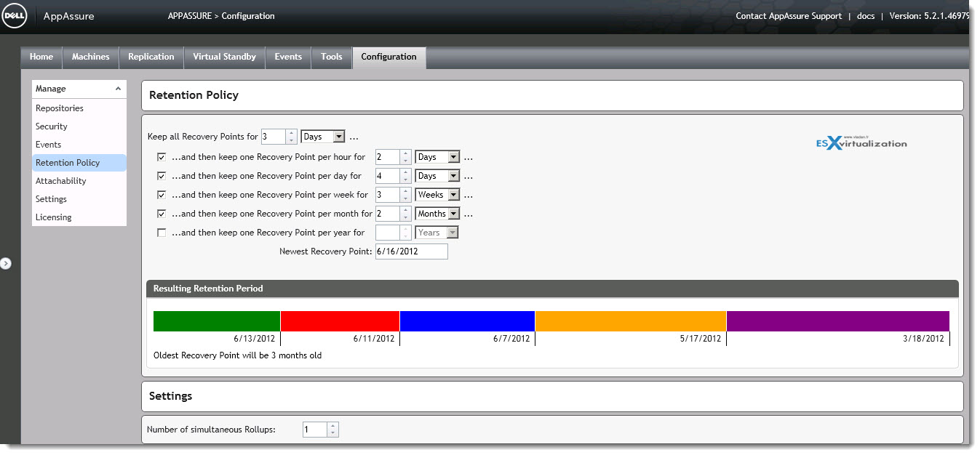Click the Retention Policy section heading
Viewport: 980px width, 455px height.
pos(194,95)
